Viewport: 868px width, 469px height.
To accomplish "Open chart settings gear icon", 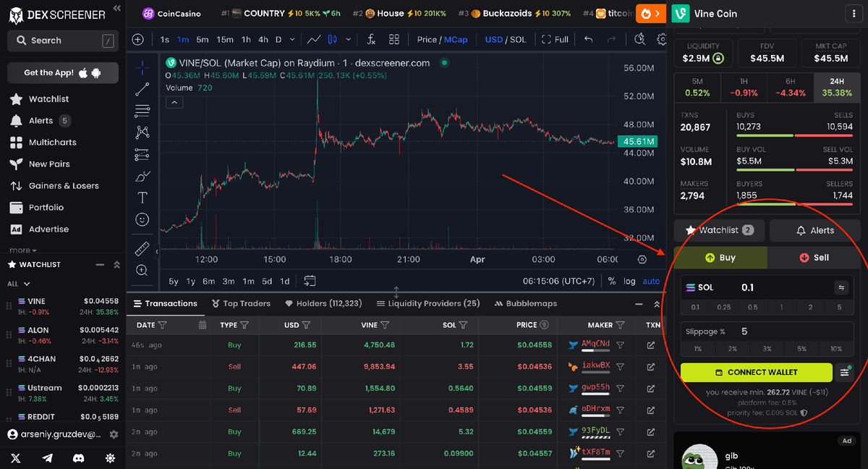I will (x=662, y=40).
